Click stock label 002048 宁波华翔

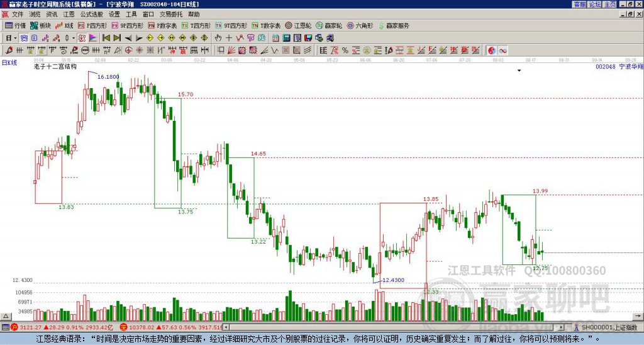click(x=619, y=66)
